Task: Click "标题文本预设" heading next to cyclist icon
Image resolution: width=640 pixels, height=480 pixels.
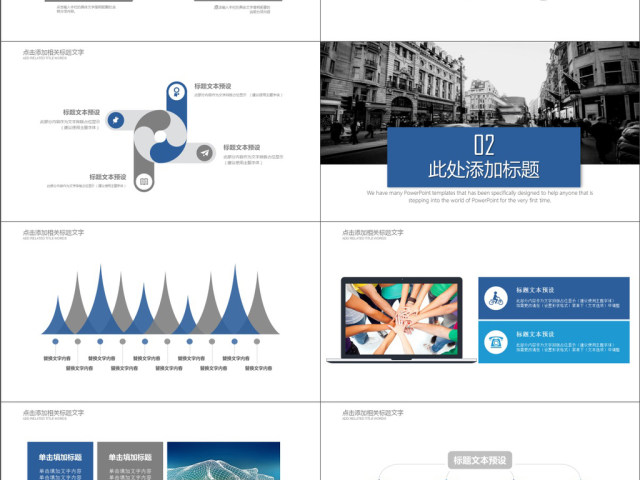Action: click(535, 290)
